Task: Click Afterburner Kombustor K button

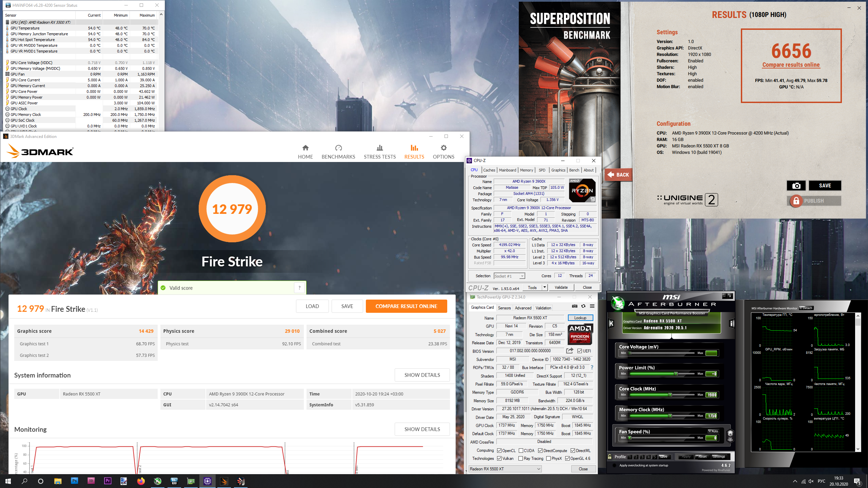Action: click(x=611, y=323)
